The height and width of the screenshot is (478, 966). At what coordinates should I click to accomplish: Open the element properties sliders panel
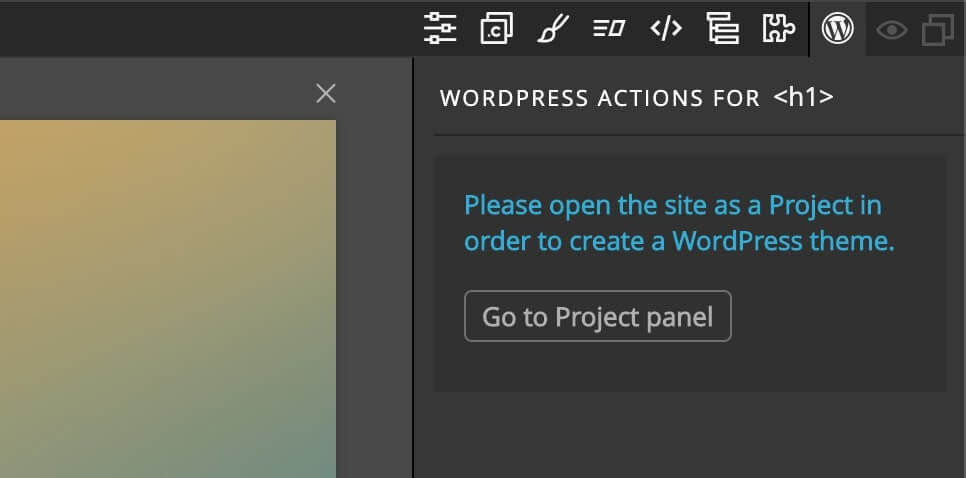(x=440, y=28)
